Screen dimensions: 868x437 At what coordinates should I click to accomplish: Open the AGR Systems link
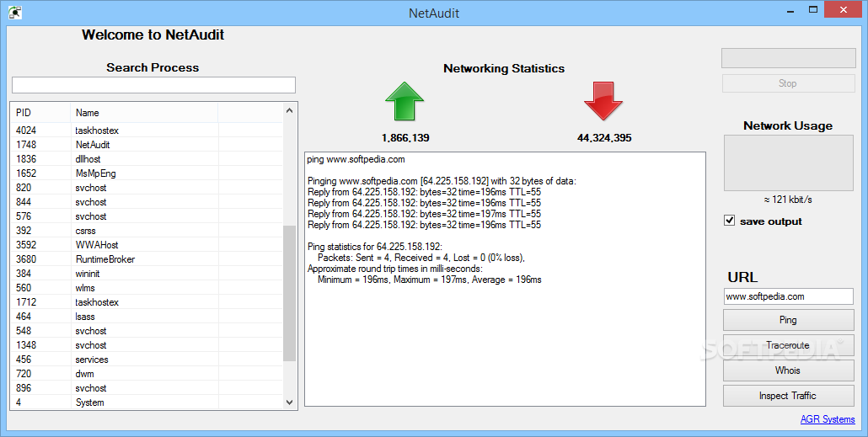828,419
